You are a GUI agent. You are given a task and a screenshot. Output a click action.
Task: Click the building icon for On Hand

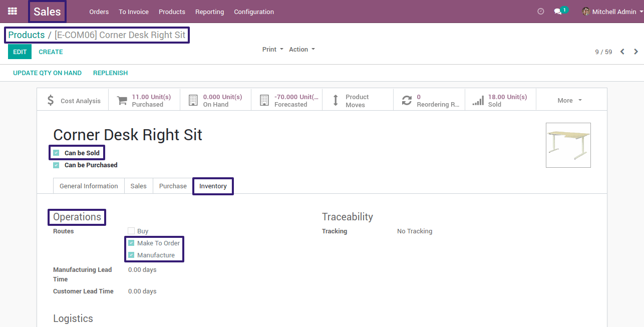[x=193, y=100]
